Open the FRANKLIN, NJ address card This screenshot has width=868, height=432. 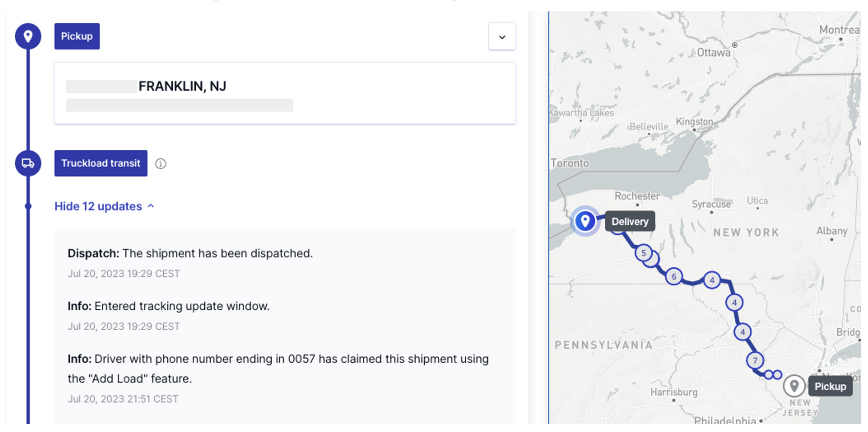tap(285, 93)
